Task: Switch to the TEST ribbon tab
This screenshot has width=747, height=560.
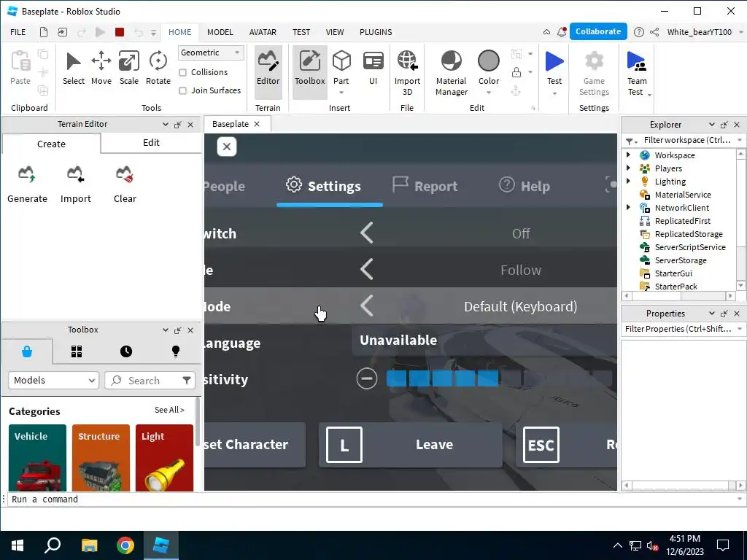Action: [x=301, y=32]
